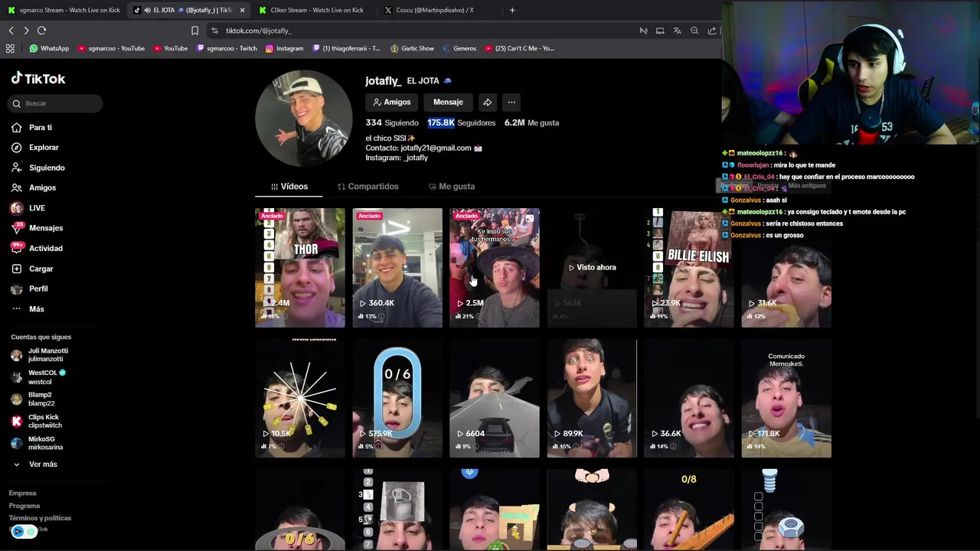Click Visto ahora video
This screenshot has height=551, width=980.
pyautogui.click(x=592, y=267)
